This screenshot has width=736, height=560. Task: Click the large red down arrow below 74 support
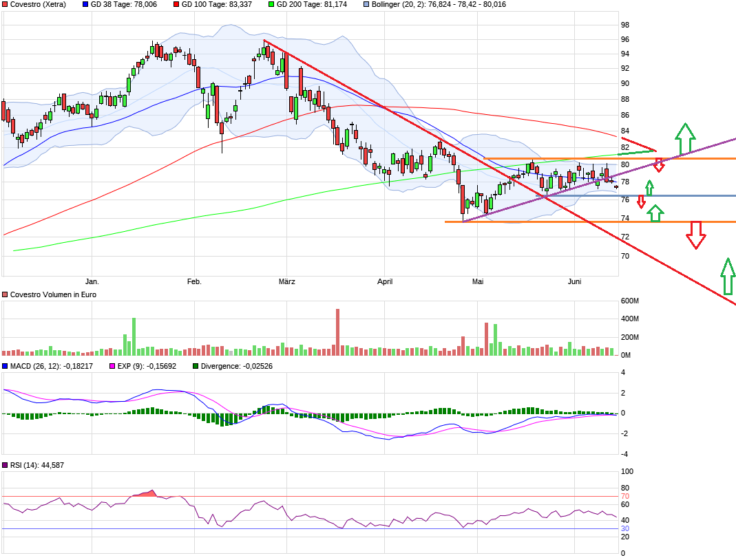pyautogui.click(x=696, y=235)
